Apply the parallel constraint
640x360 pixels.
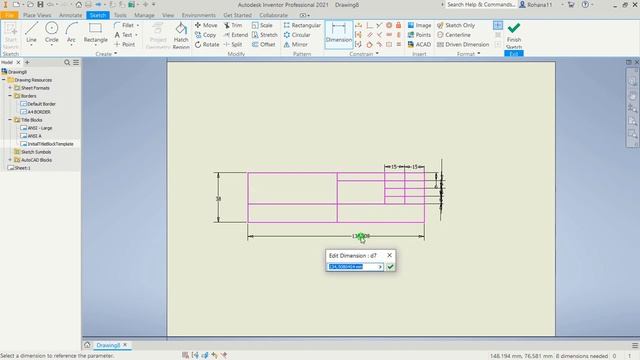[369, 35]
